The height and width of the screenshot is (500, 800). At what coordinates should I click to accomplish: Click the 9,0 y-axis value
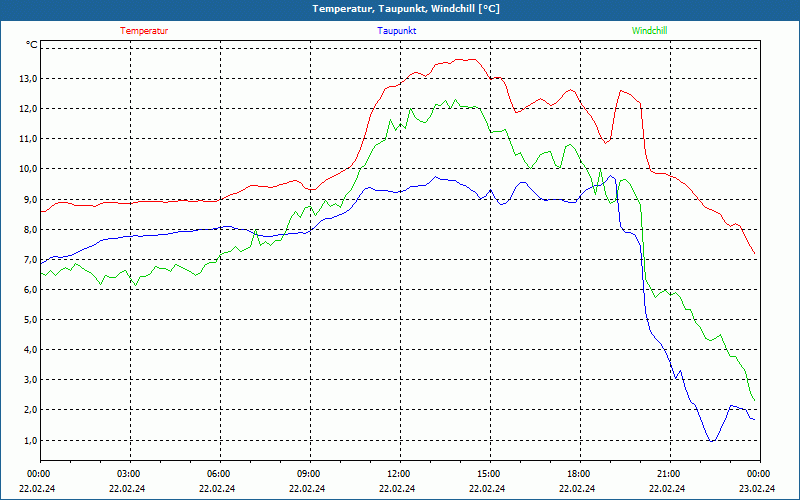[31, 199]
